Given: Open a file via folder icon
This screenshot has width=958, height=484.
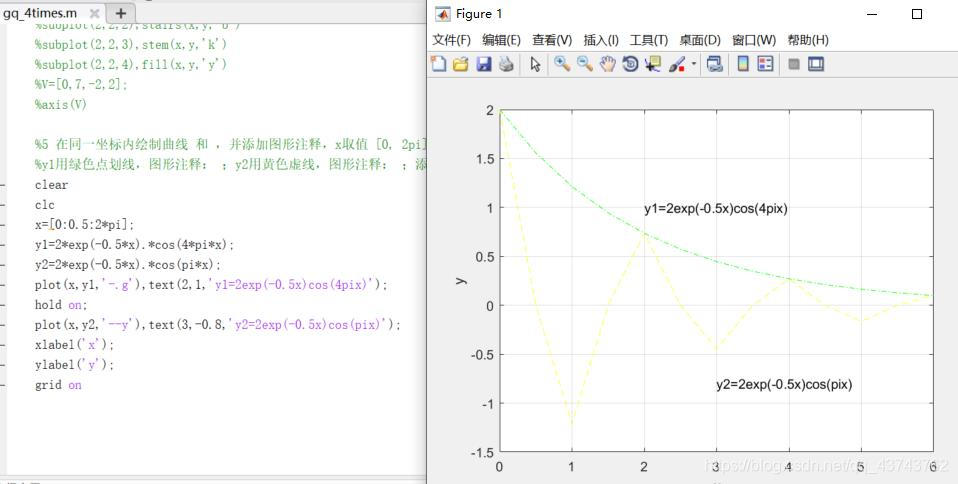Looking at the screenshot, I should [461, 64].
